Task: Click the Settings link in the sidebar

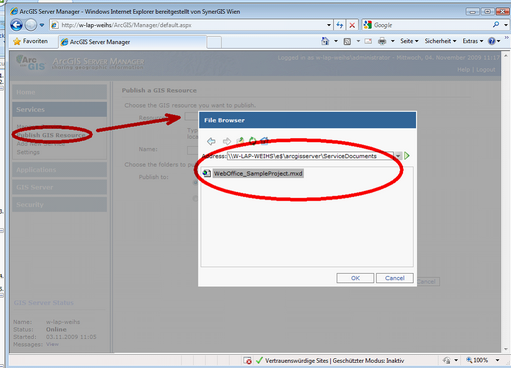Action: [x=28, y=152]
